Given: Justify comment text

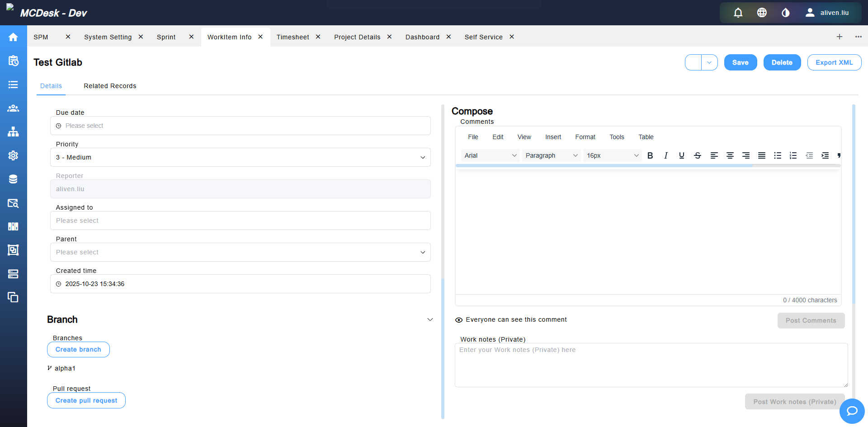Looking at the screenshot, I should tap(762, 155).
